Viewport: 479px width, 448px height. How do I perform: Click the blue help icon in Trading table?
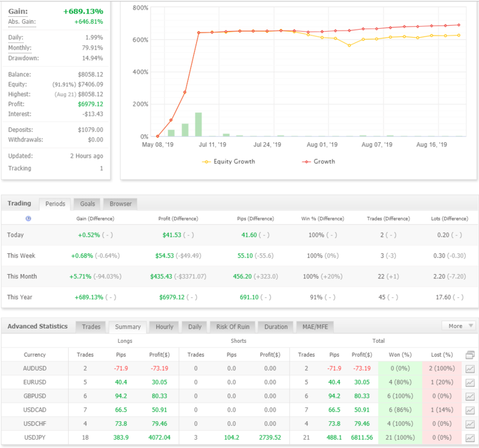(29, 219)
